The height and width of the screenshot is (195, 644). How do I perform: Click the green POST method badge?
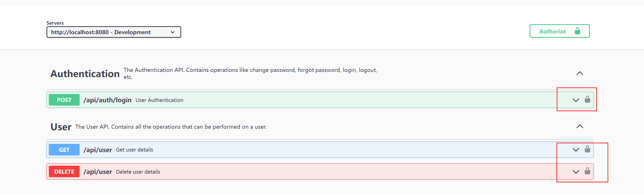[x=64, y=100]
